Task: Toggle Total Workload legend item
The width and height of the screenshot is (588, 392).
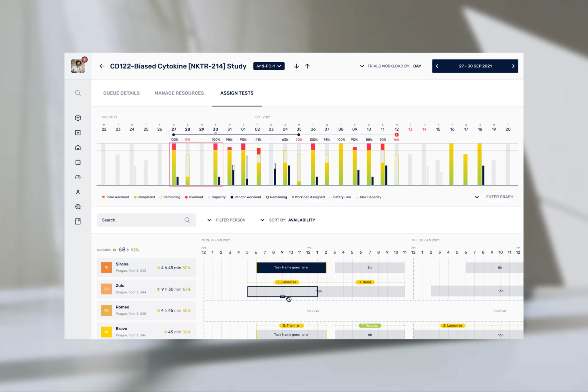Action: pos(115,197)
